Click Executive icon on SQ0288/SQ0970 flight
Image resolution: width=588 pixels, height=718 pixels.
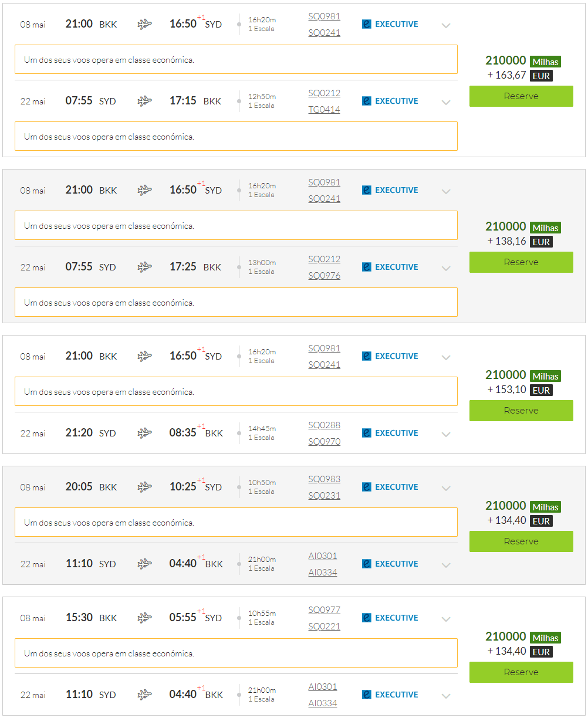(x=367, y=433)
